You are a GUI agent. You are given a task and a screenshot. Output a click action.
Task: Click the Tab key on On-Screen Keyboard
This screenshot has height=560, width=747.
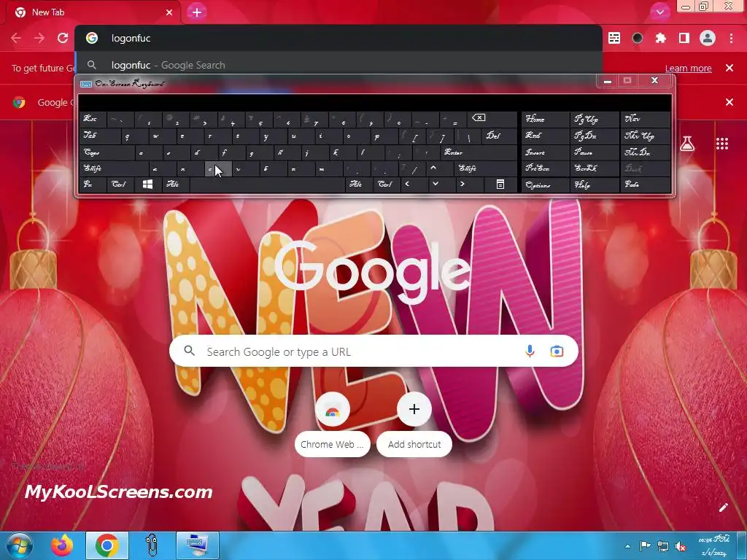(99, 136)
